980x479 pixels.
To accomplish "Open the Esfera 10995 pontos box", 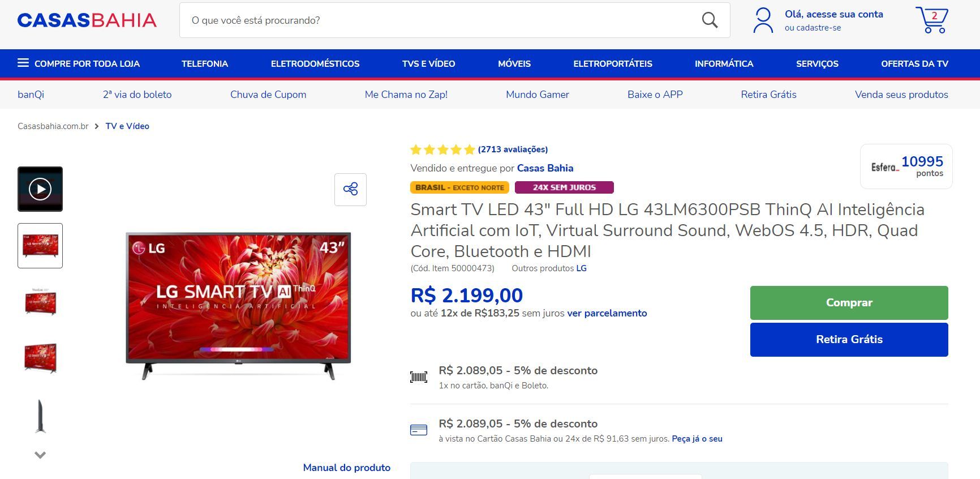I will (906, 166).
